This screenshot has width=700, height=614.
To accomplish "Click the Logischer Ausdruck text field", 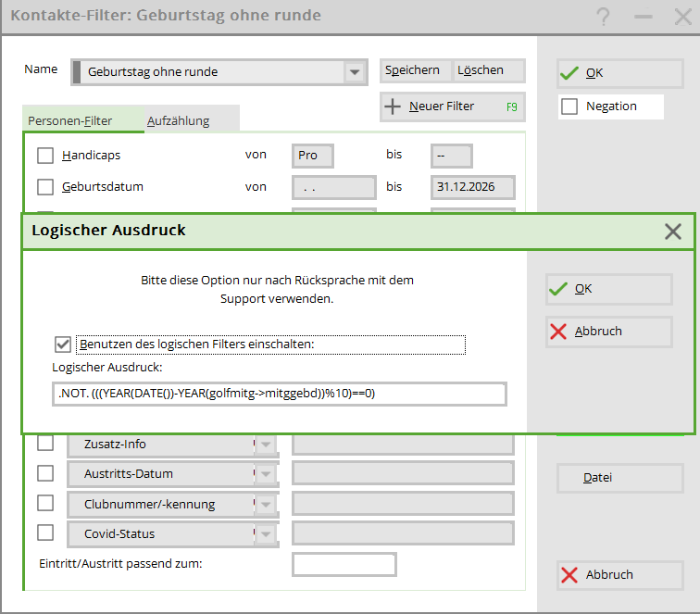I will (x=279, y=394).
